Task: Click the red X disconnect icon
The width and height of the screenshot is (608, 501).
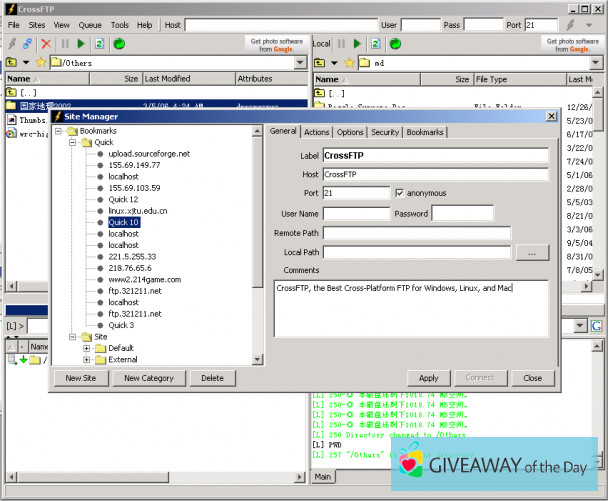Action: [x=45, y=44]
